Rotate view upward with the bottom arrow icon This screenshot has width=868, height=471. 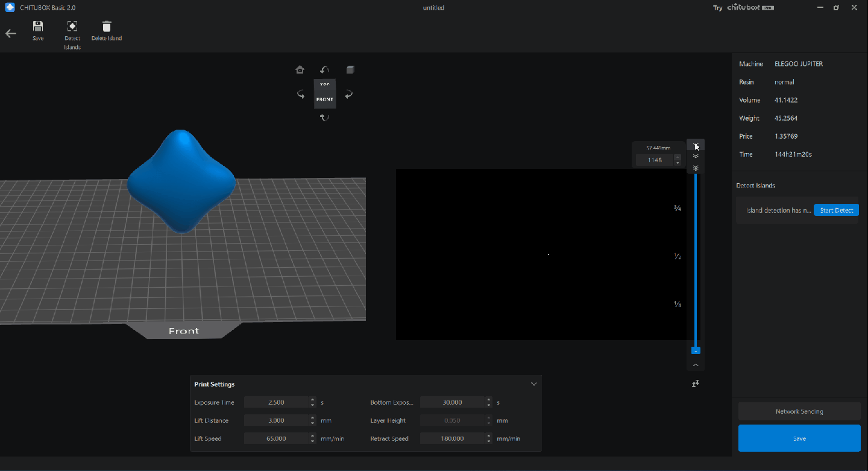click(325, 117)
